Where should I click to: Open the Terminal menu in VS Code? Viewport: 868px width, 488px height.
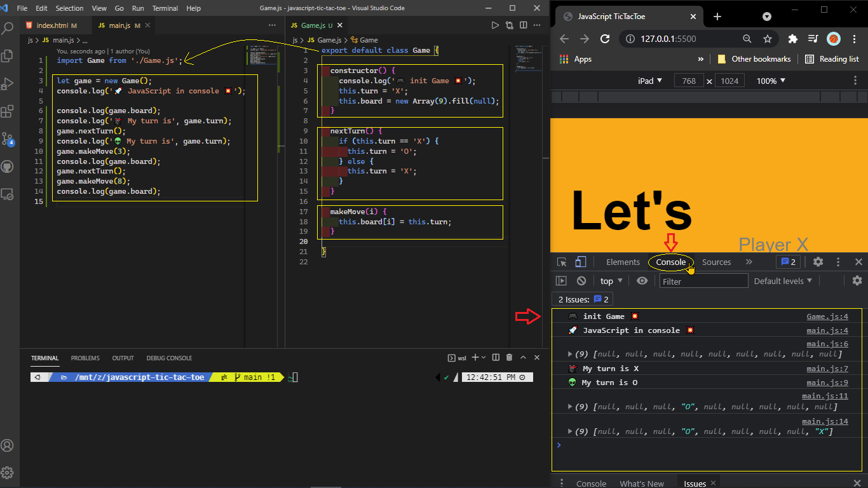[x=165, y=8]
